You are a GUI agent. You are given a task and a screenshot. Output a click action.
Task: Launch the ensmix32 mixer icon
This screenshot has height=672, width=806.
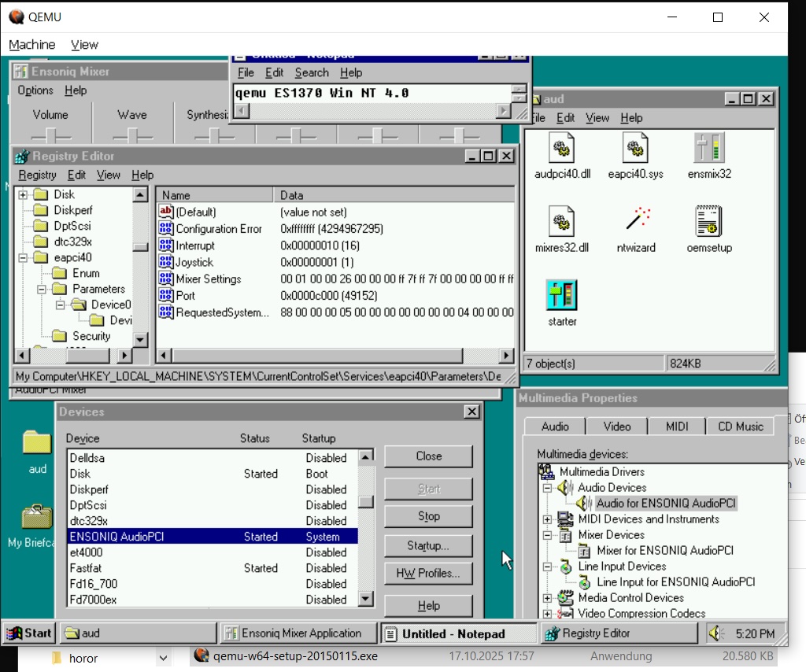(708, 149)
